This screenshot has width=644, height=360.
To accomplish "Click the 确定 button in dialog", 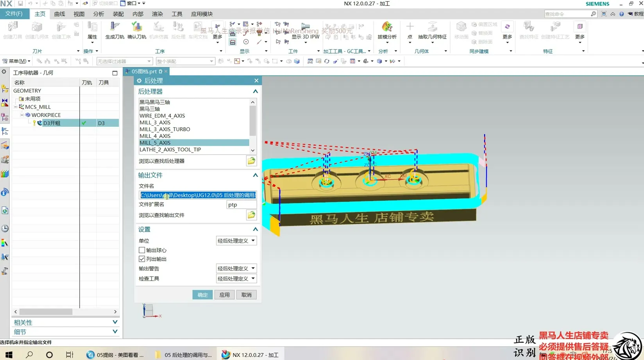I will tap(202, 295).
